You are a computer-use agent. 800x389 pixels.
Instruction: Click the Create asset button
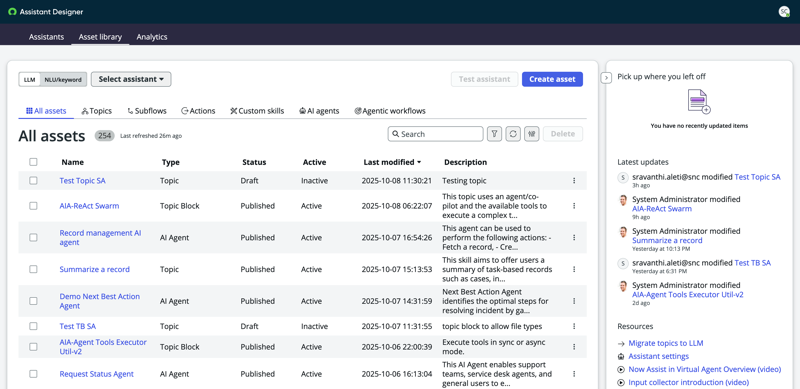pyautogui.click(x=552, y=79)
